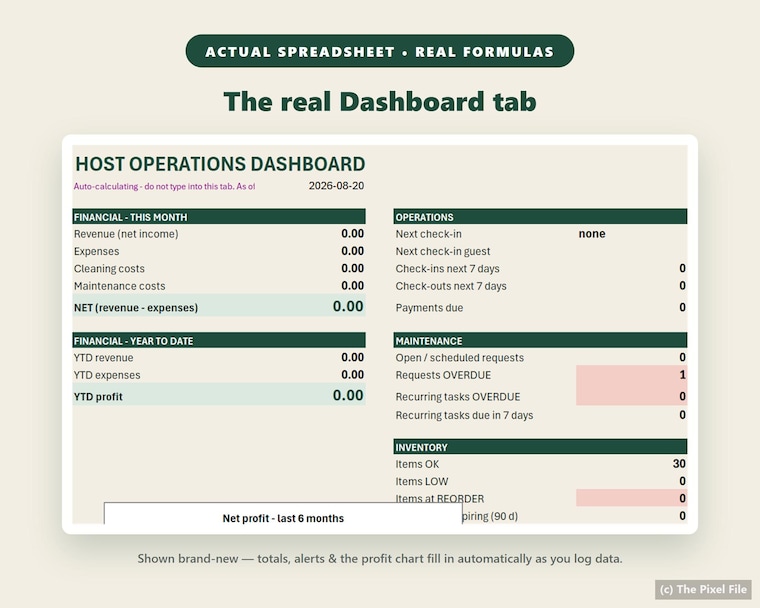Click the Next check-in 'none' cell

point(592,234)
